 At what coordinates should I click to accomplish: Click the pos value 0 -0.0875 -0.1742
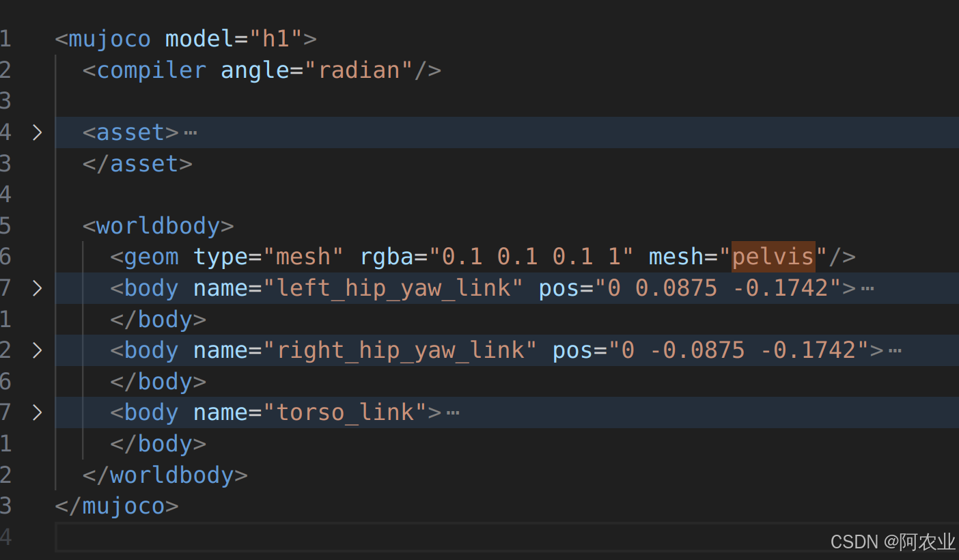pos(738,350)
